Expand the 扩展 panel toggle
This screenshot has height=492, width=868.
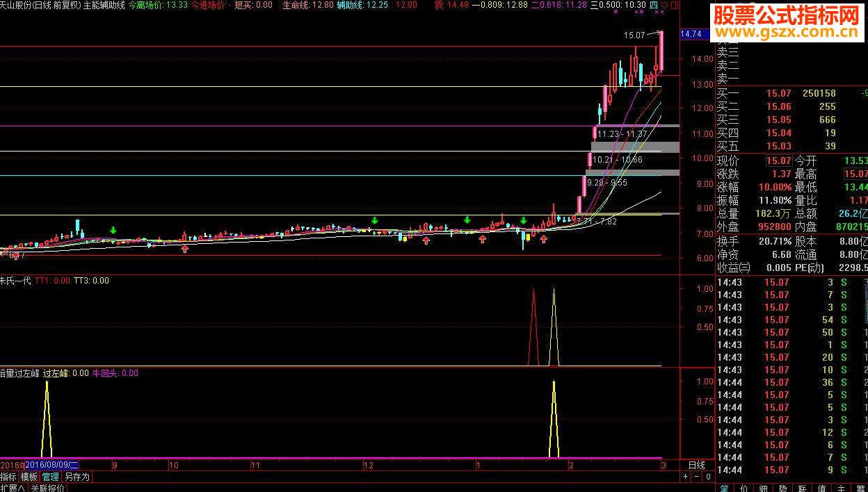(13, 488)
